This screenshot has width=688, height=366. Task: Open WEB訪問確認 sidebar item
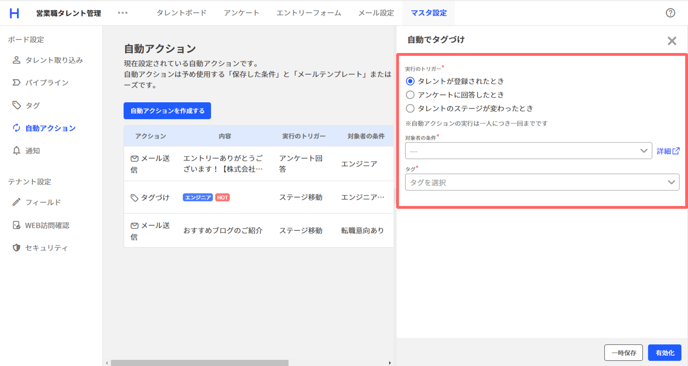pyautogui.click(x=48, y=225)
